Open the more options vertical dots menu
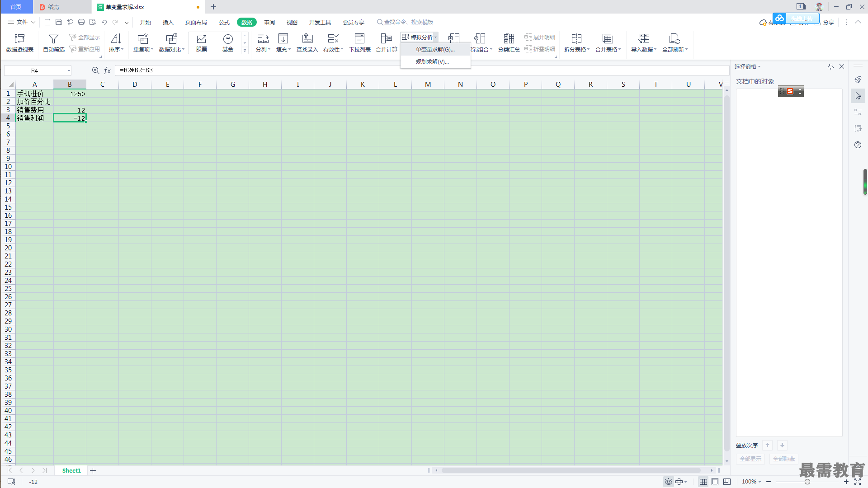The height and width of the screenshot is (488, 868). [x=846, y=22]
